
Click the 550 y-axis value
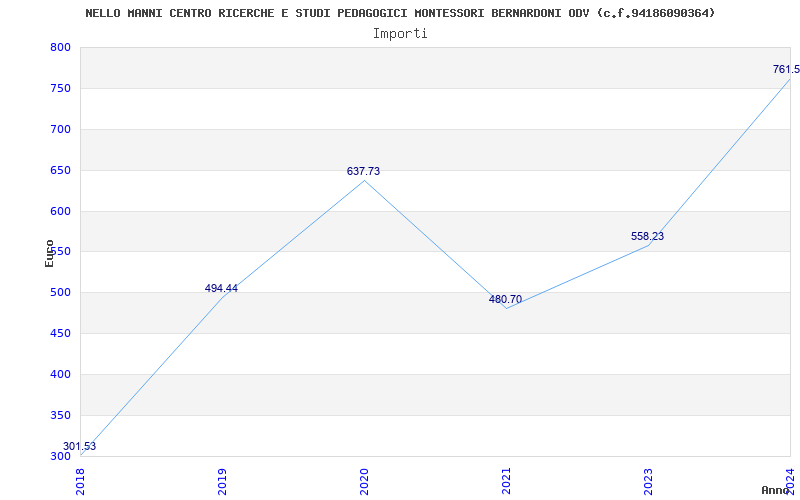[x=60, y=252]
